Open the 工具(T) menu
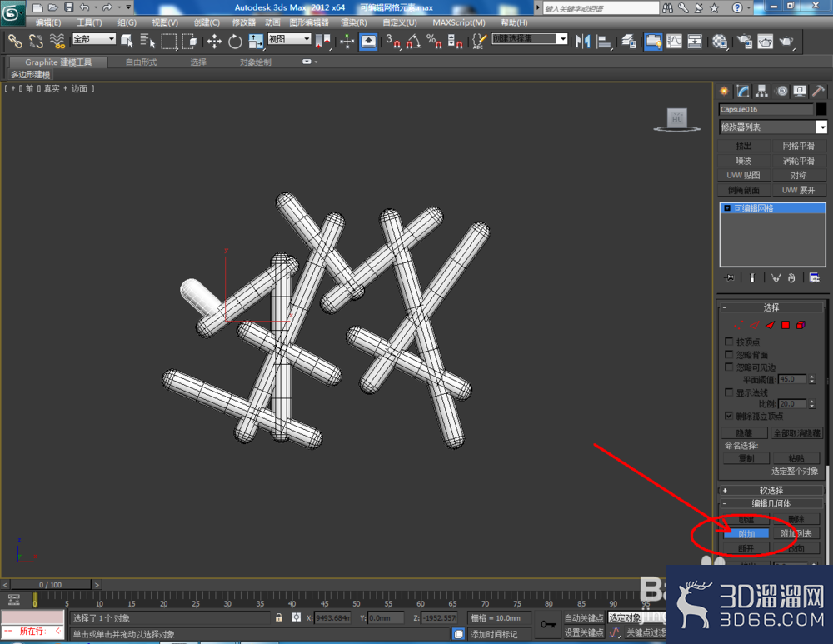The image size is (833, 644). pyautogui.click(x=89, y=22)
